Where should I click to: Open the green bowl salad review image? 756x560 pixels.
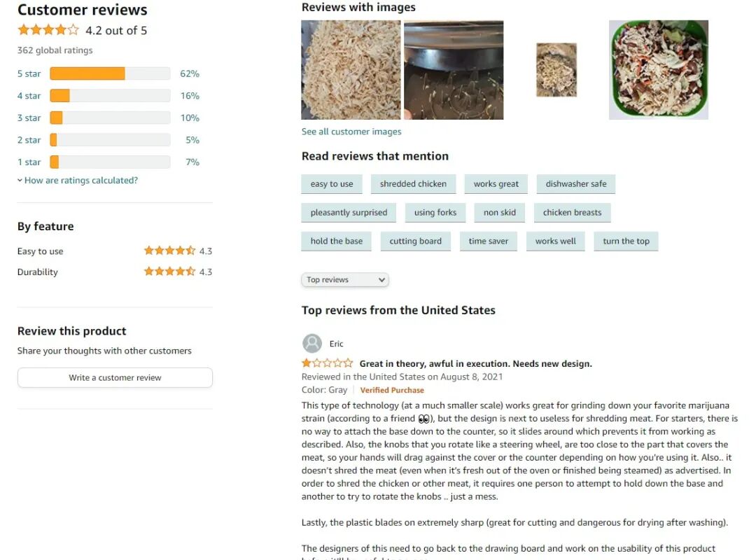pyautogui.click(x=659, y=70)
